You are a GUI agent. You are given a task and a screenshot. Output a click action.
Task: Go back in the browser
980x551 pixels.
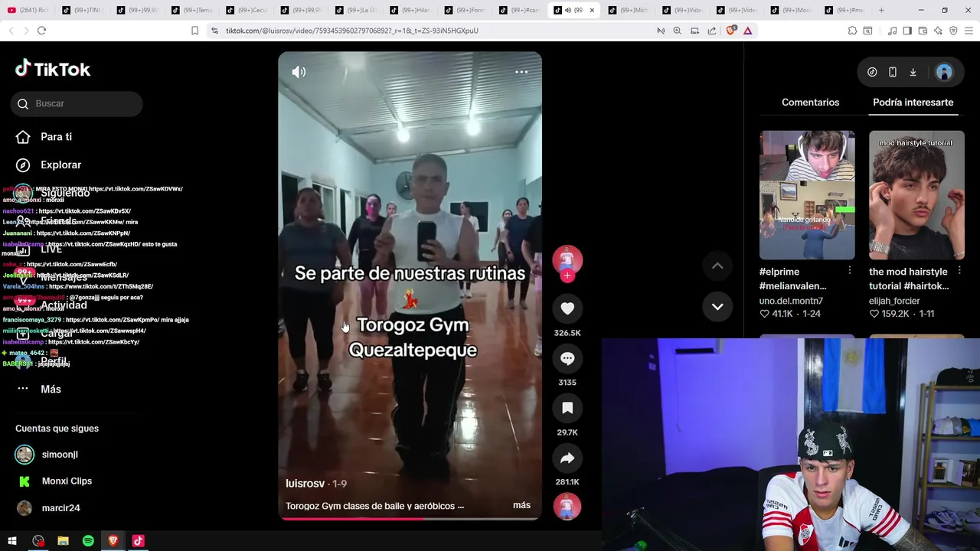(11, 31)
